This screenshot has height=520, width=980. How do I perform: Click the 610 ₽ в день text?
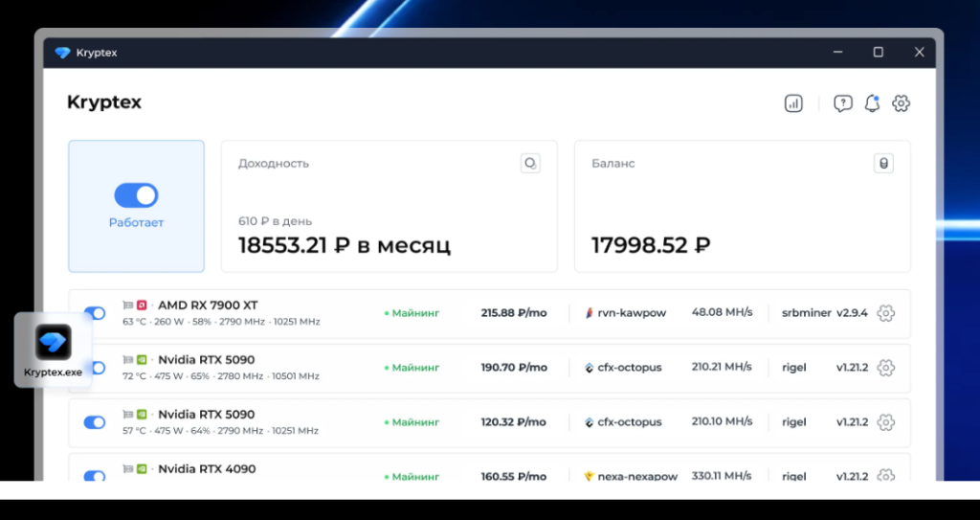click(275, 221)
